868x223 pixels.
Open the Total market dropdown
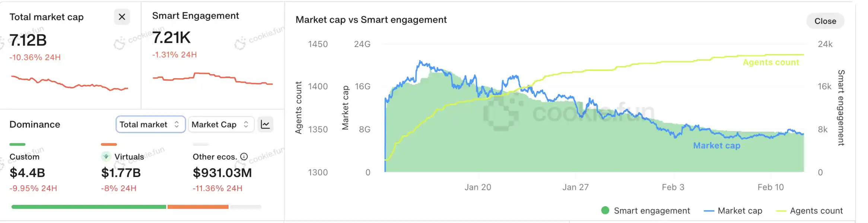pyautogui.click(x=150, y=125)
